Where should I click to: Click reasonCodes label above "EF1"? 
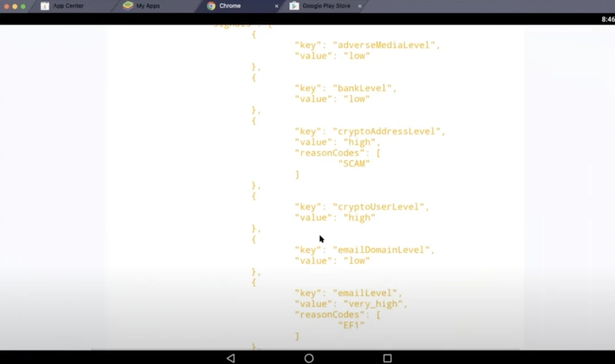coord(330,315)
